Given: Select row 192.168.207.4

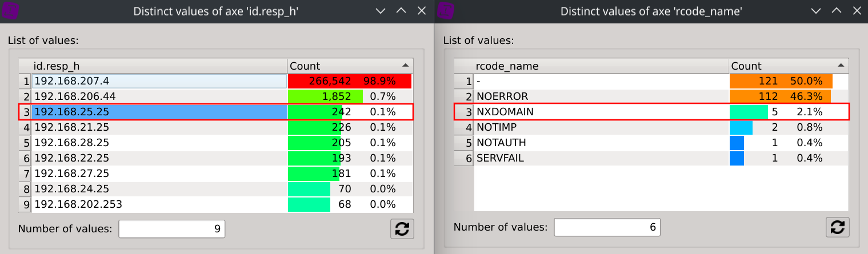Looking at the screenshot, I should pyautogui.click(x=159, y=81).
